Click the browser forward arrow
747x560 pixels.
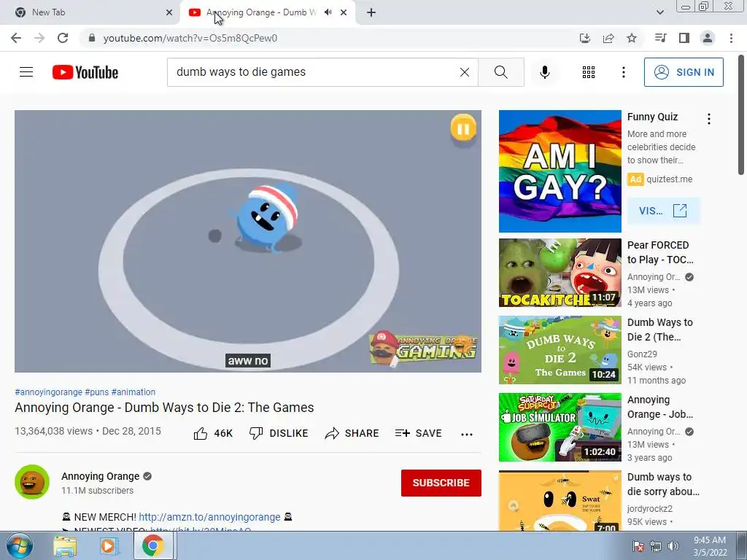pyautogui.click(x=39, y=38)
